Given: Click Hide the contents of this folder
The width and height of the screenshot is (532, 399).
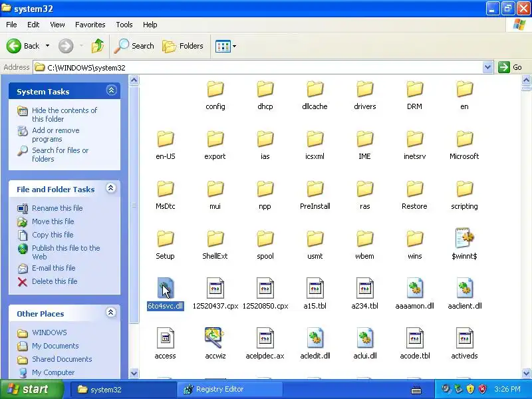Looking at the screenshot, I should tap(65, 114).
